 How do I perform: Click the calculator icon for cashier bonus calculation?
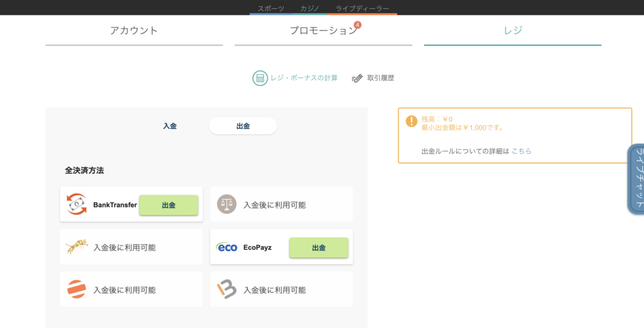click(260, 78)
